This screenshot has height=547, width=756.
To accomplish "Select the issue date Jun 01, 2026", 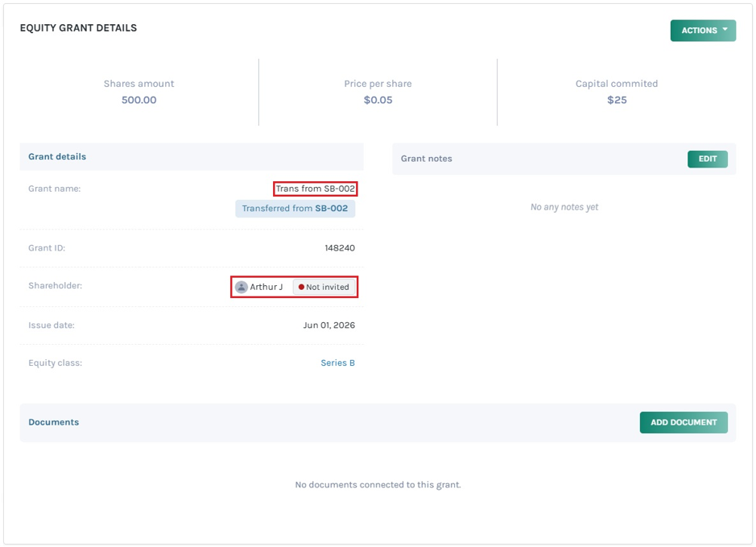I will [x=328, y=325].
